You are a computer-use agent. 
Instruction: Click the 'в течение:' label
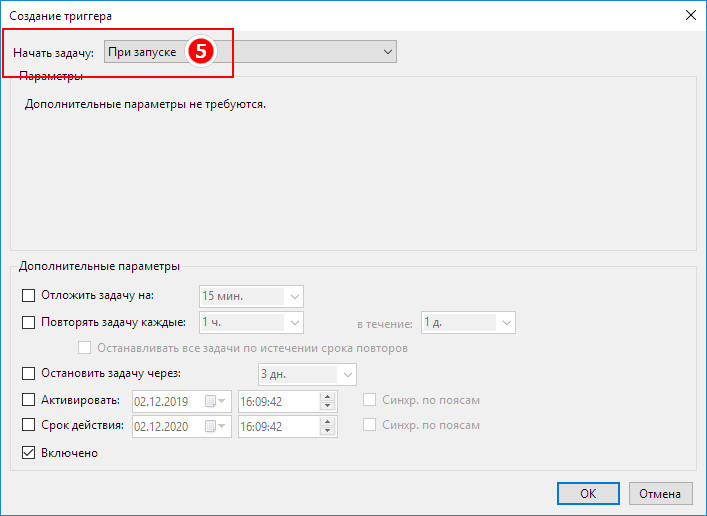coord(385,324)
